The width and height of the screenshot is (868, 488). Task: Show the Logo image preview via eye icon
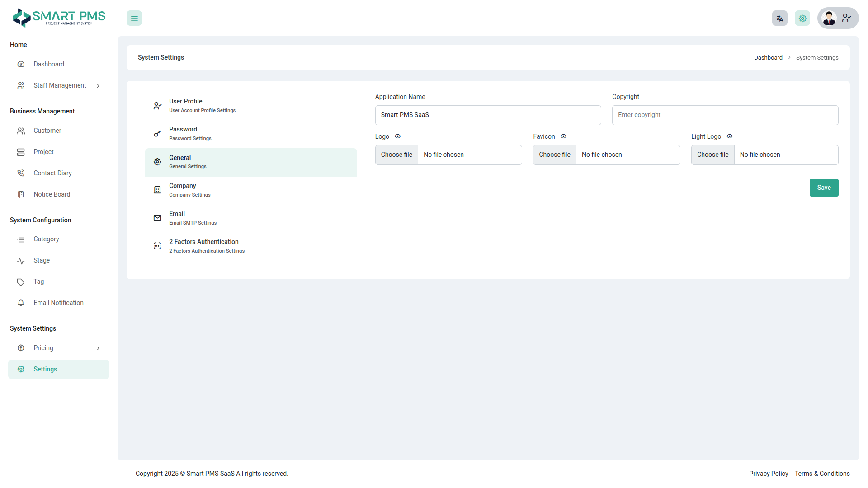point(398,136)
